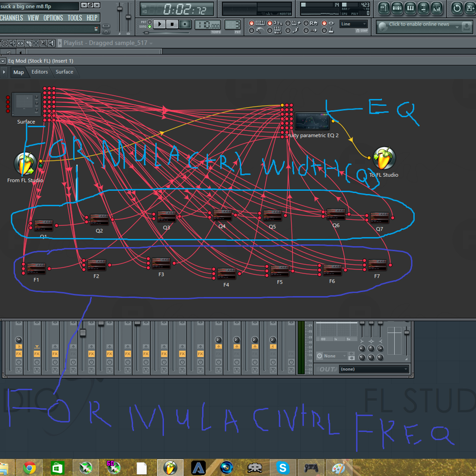
Task: Select the playlist playback speaker tool
Action: 51,43
